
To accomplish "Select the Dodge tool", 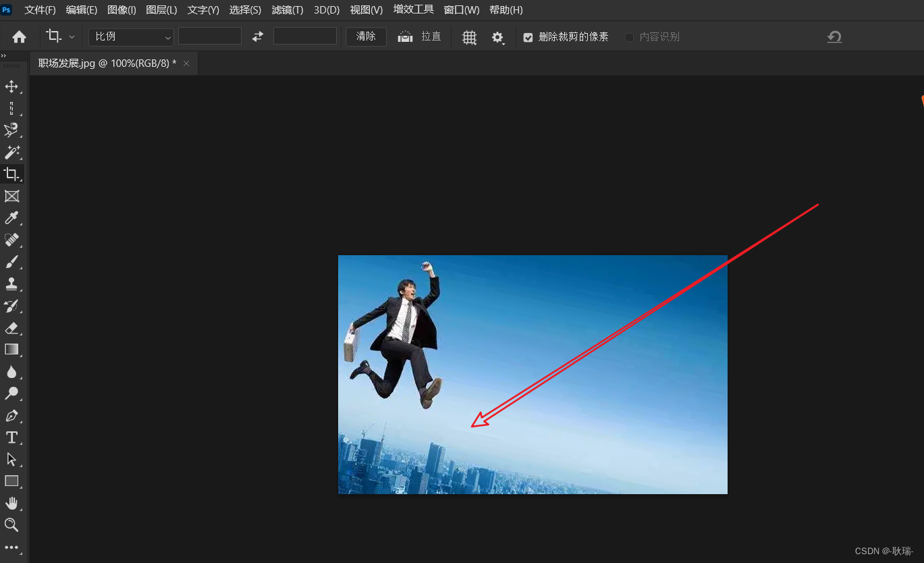I will [x=11, y=394].
